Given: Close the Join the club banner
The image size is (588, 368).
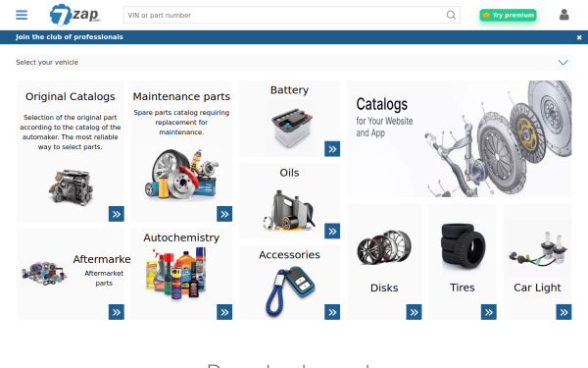Looking at the screenshot, I should [x=579, y=37].
